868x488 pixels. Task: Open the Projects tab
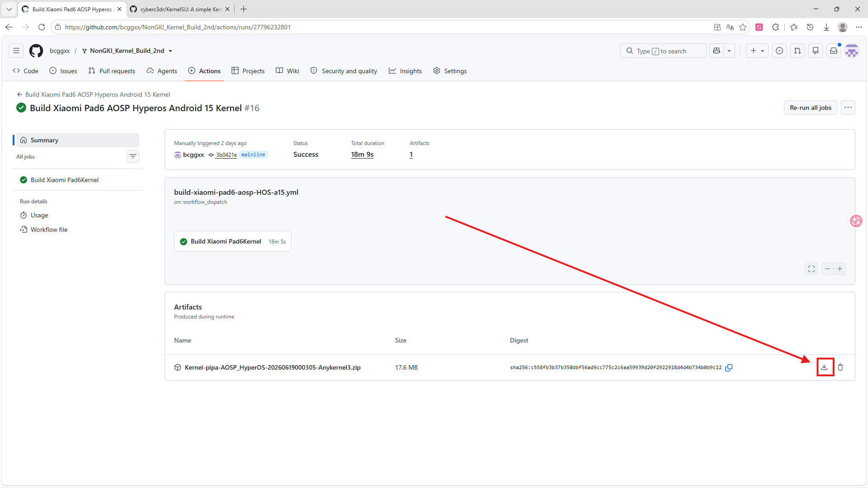(x=248, y=71)
